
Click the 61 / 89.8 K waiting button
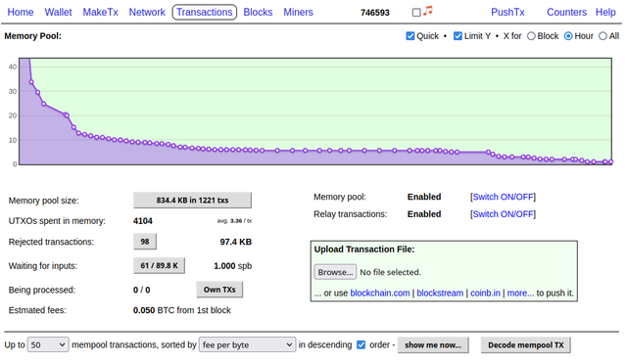(x=159, y=266)
